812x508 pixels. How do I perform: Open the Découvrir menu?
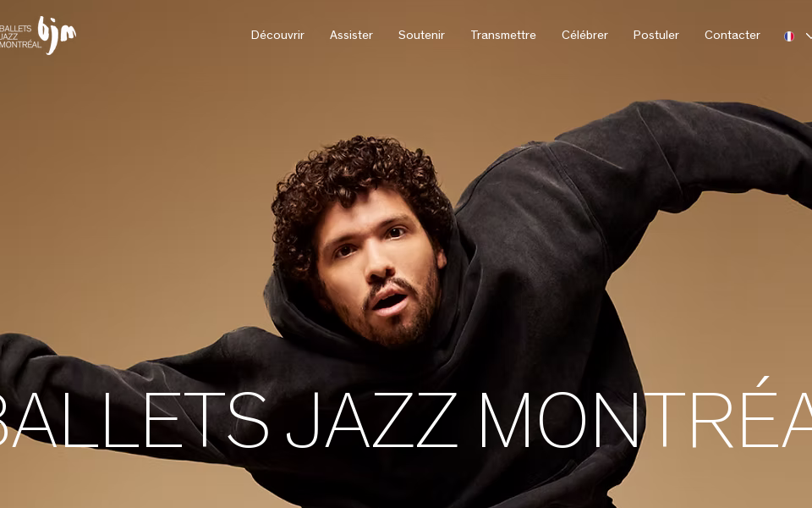[x=277, y=36]
